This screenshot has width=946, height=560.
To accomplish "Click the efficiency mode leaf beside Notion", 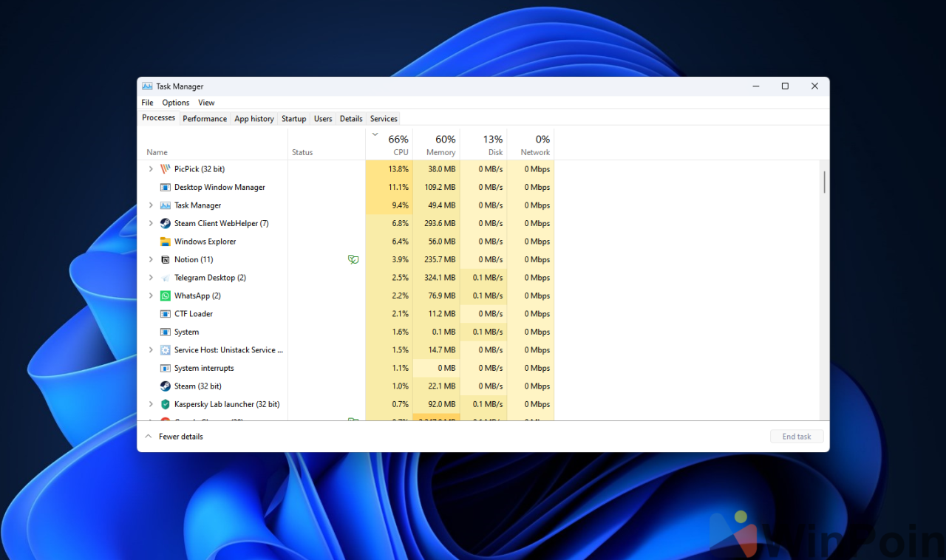I will pyautogui.click(x=353, y=259).
